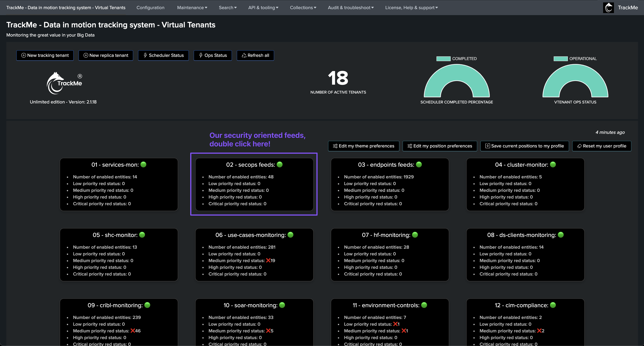Open Audit & troubleshoot dropdown
The height and width of the screenshot is (346, 644).
(x=351, y=7)
